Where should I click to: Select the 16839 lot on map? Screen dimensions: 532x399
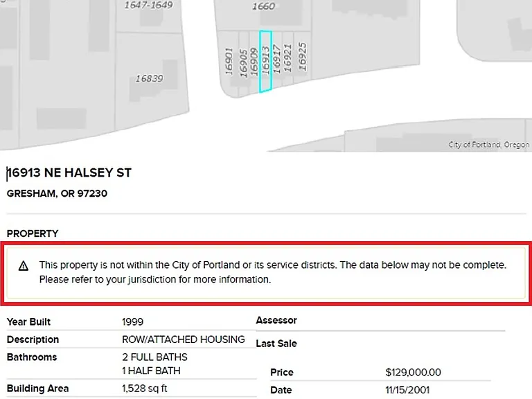pyautogui.click(x=150, y=79)
